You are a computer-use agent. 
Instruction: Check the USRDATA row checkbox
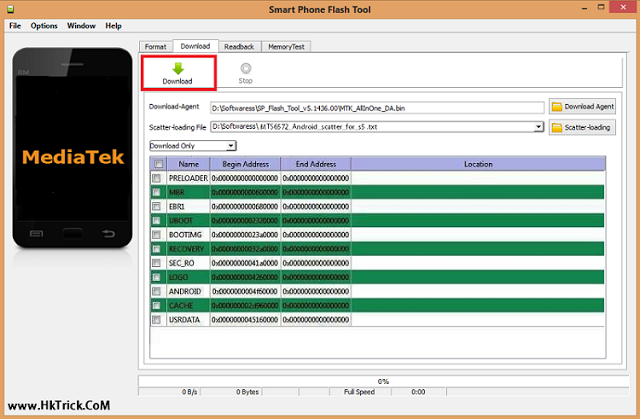pyautogui.click(x=156, y=319)
